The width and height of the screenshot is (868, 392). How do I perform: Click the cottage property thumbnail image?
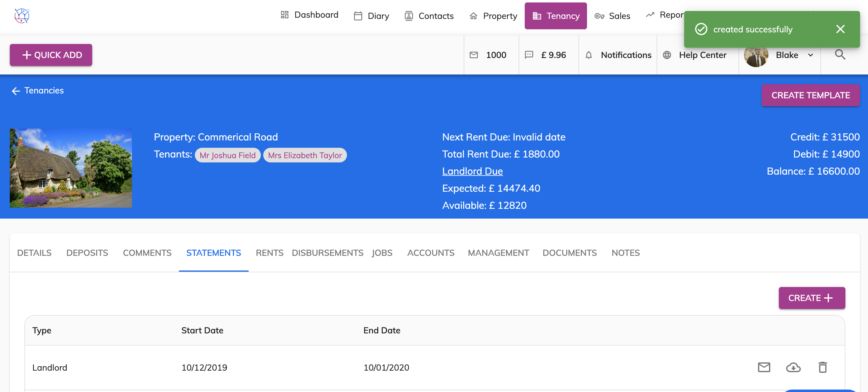(71, 168)
